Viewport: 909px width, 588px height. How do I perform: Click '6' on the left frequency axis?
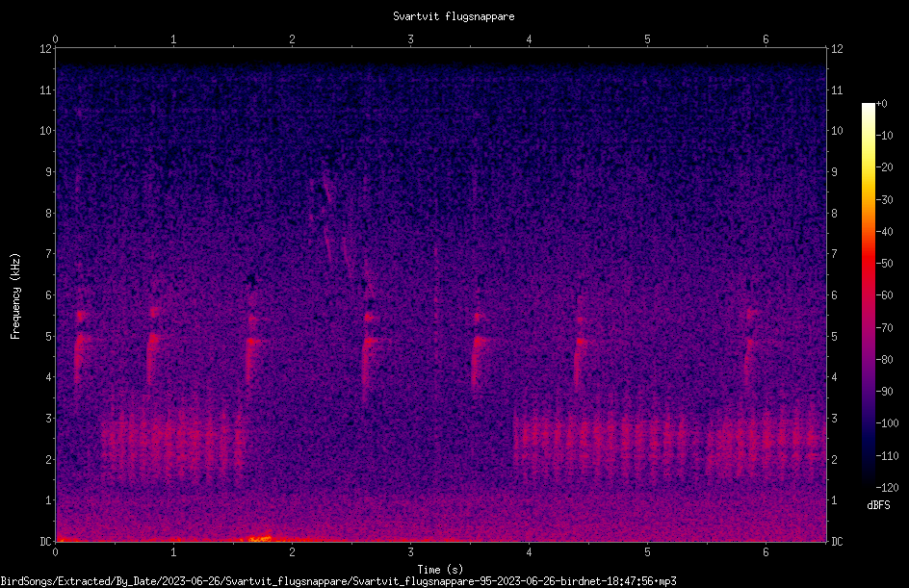(49, 295)
